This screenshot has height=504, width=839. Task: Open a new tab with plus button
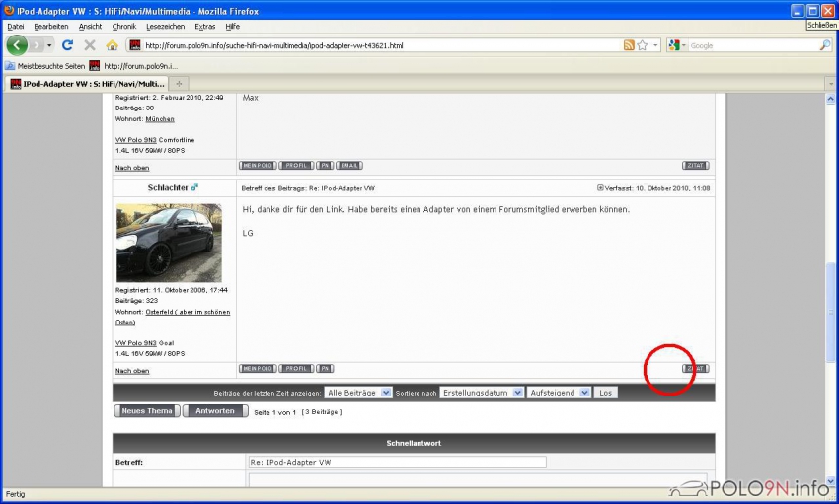point(180,84)
